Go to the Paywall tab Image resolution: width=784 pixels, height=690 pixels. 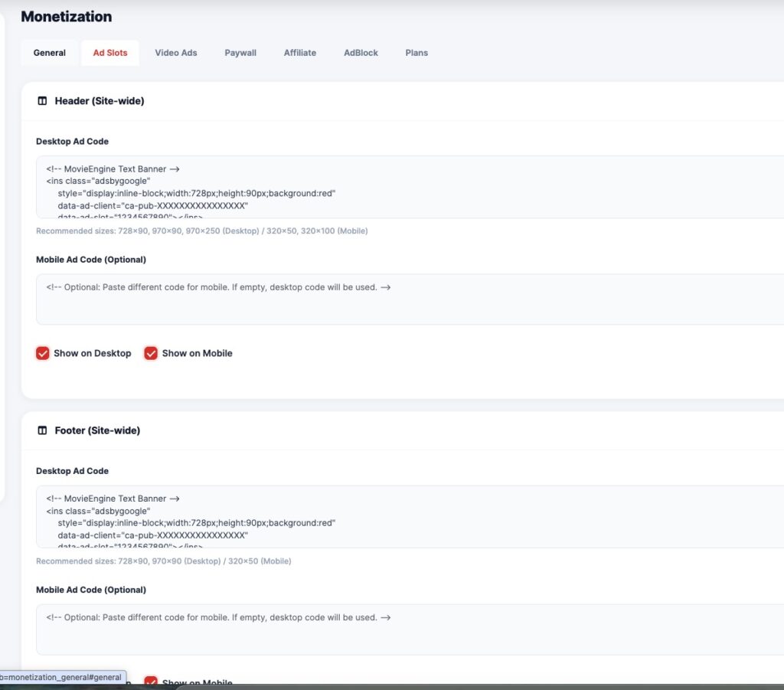[x=240, y=53]
